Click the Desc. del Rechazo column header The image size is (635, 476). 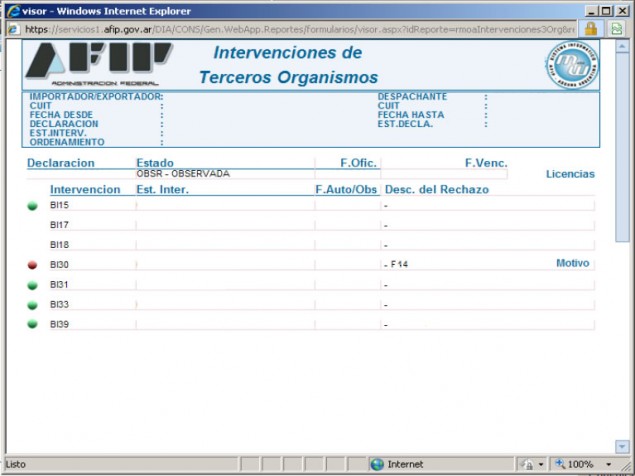click(x=436, y=189)
